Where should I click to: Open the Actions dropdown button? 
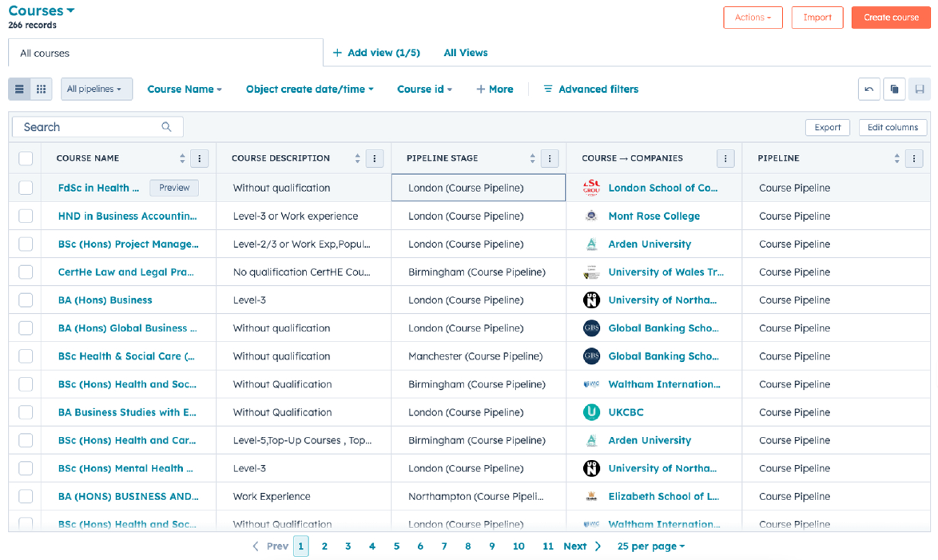click(x=753, y=18)
